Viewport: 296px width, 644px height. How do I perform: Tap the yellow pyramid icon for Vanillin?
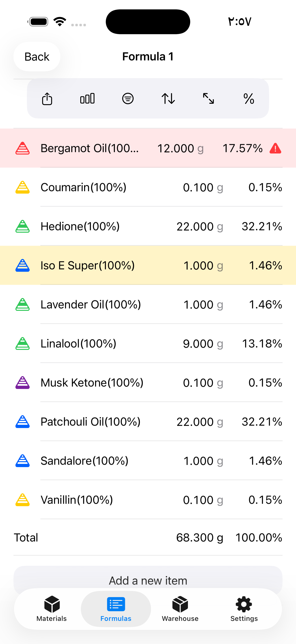tap(22, 500)
